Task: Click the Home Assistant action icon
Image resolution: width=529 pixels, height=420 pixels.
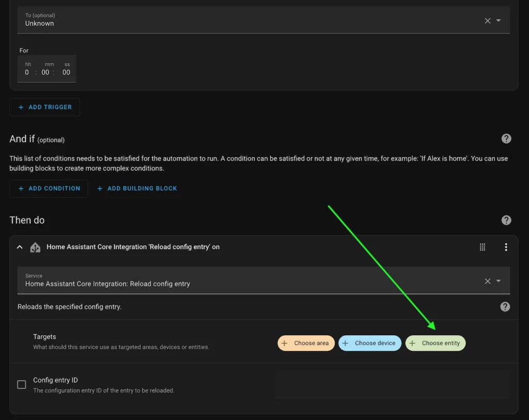Action: coord(35,247)
